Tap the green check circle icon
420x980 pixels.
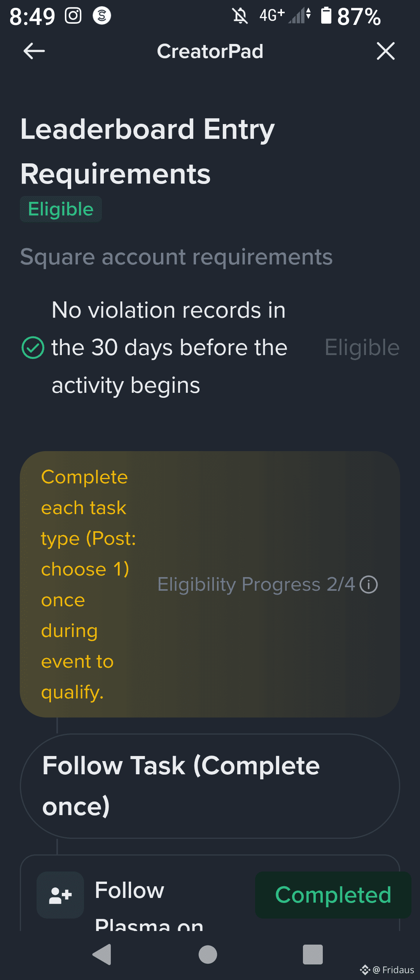(x=33, y=347)
